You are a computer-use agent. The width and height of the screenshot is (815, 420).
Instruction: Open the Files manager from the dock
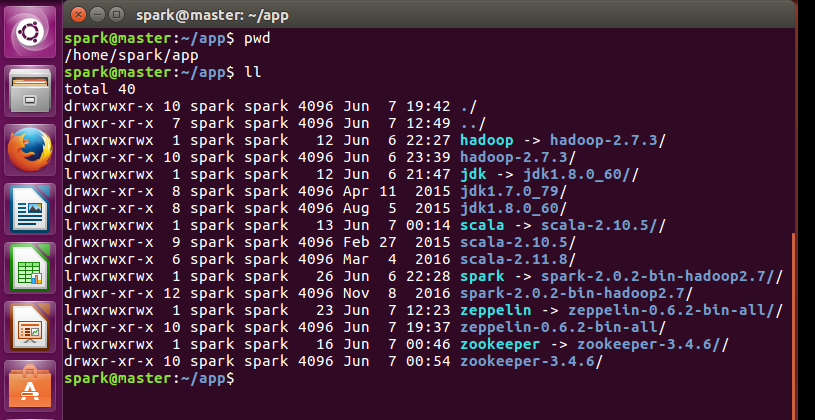tap(30, 91)
